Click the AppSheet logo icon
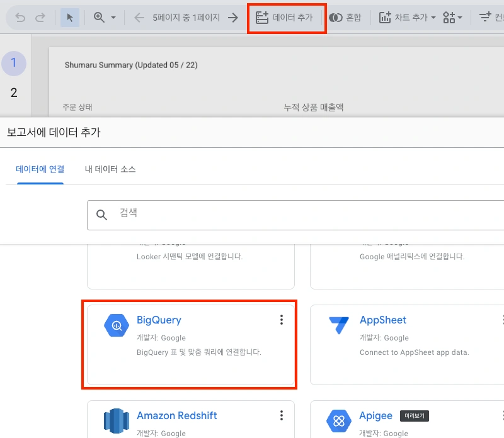504x438 pixels. [x=340, y=325]
